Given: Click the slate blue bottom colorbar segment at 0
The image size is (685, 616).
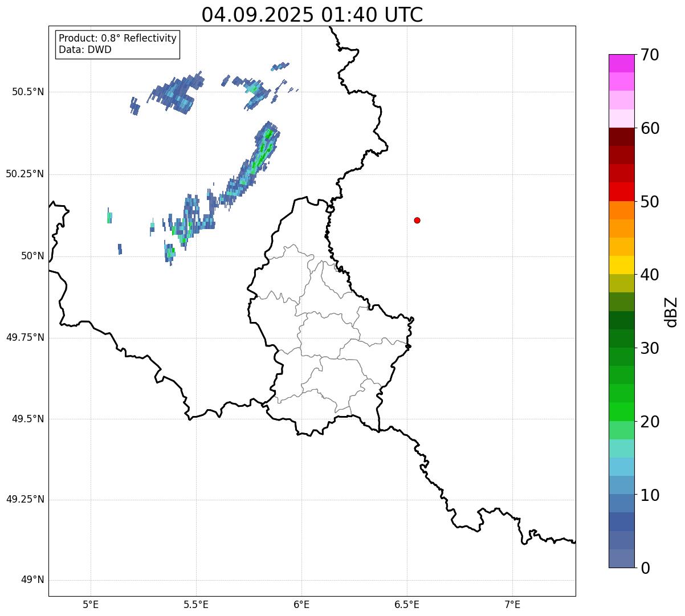Looking at the screenshot, I should (x=622, y=558).
